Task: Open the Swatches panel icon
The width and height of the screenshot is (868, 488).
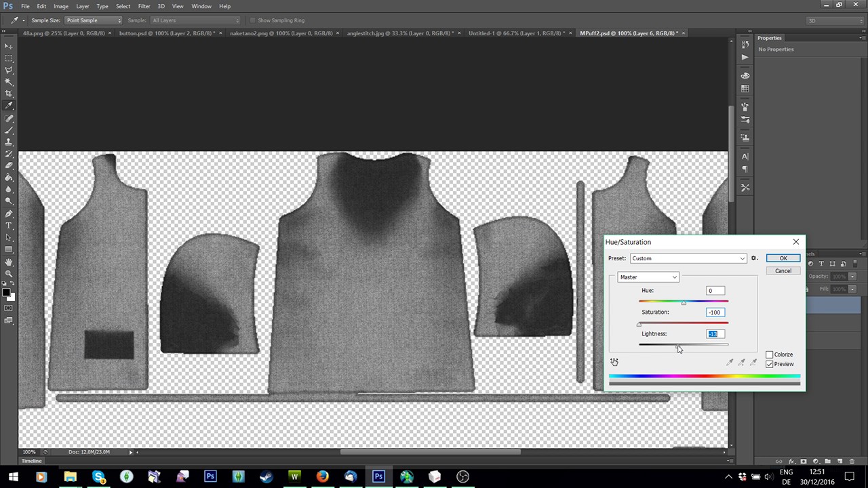Action: pyautogui.click(x=745, y=89)
